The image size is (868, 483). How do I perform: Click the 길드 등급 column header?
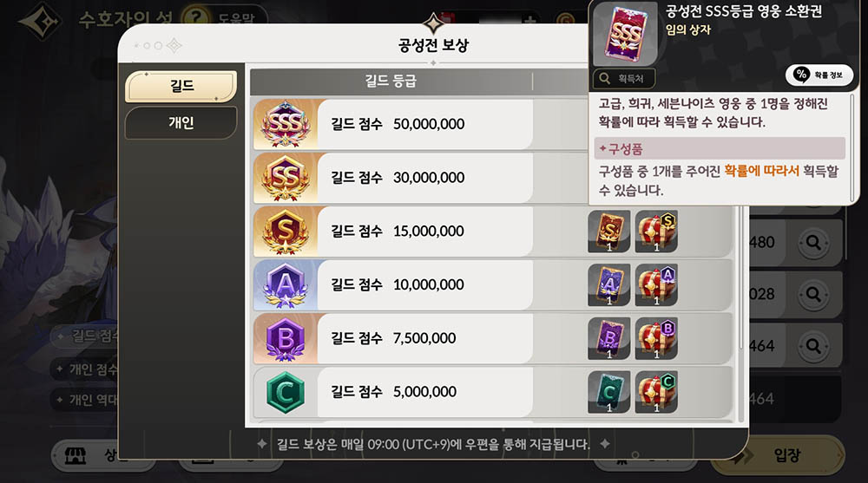coord(391,82)
